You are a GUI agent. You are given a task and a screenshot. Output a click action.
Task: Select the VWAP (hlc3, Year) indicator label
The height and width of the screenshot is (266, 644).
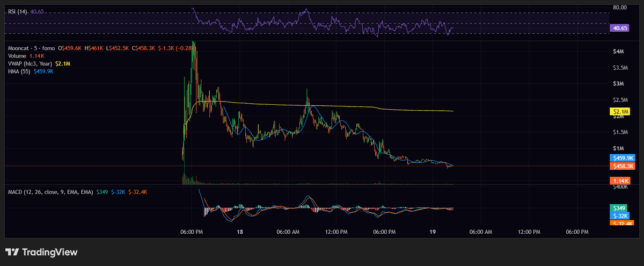30,63
